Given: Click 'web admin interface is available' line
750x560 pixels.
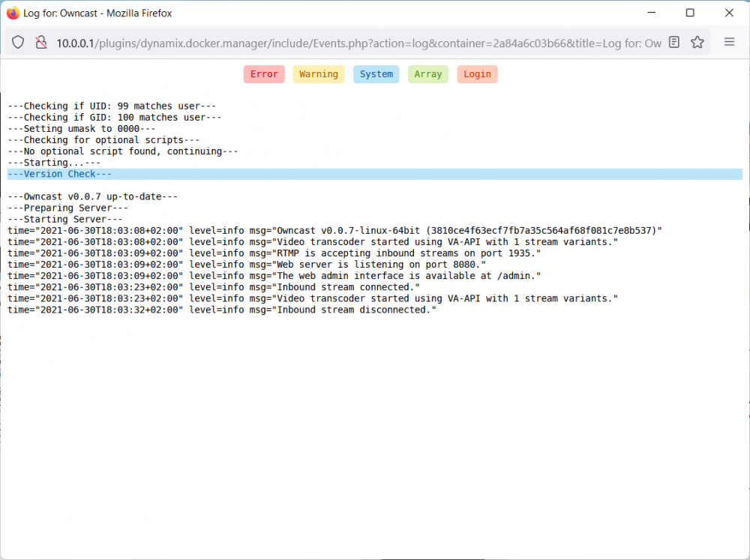Looking at the screenshot, I should (274, 276).
